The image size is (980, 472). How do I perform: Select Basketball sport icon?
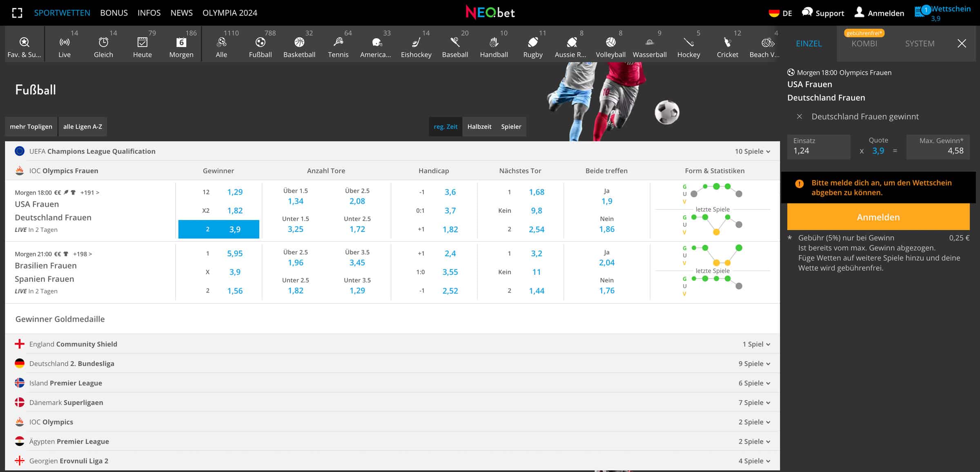pos(299,42)
